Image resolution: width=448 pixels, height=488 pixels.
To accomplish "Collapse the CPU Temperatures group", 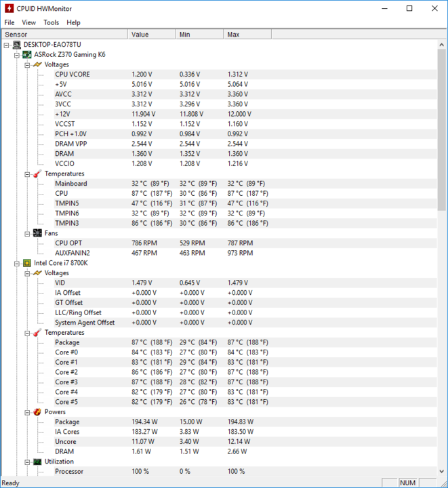I will (x=27, y=333).
